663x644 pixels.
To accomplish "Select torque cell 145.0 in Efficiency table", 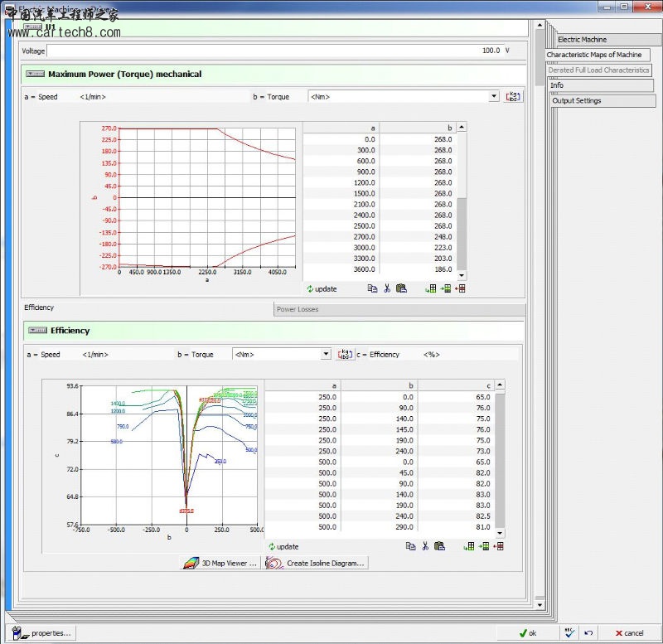I will [379, 429].
